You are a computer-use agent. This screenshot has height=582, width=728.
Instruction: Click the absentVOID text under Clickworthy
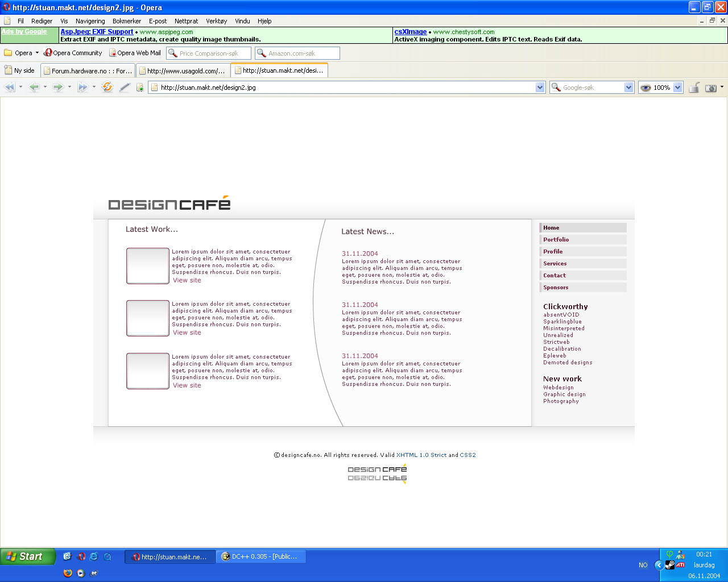(561, 315)
